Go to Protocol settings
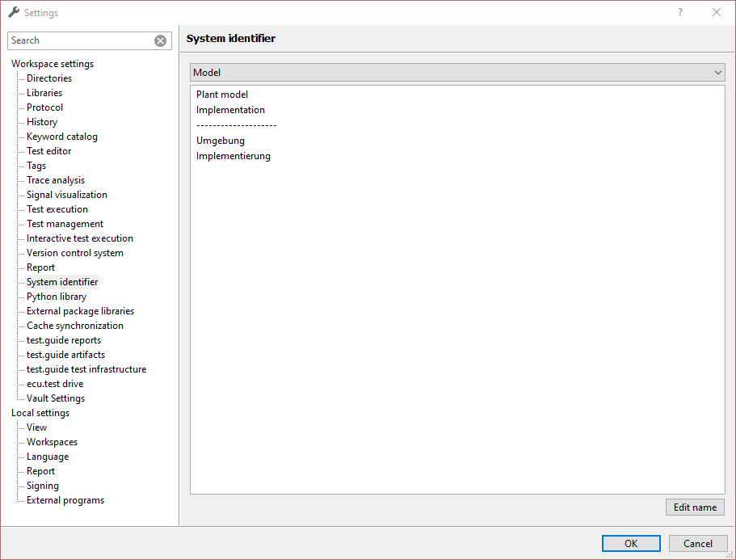Image resolution: width=736 pixels, height=560 pixels. [44, 107]
